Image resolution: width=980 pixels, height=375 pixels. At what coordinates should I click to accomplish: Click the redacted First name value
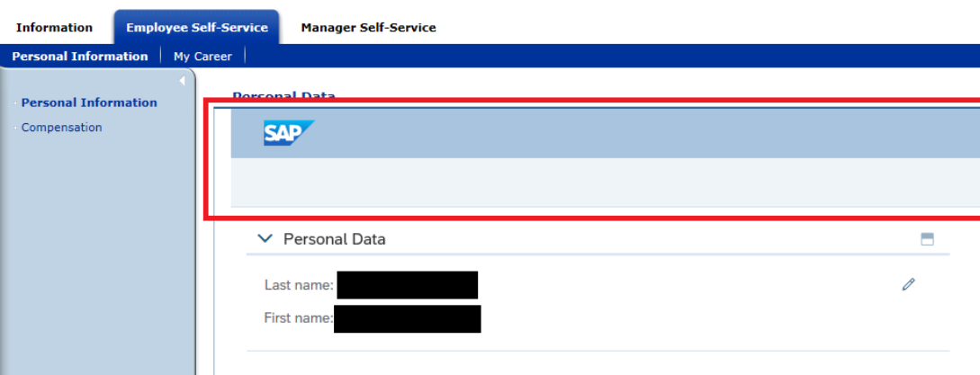[x=408, y=318]
